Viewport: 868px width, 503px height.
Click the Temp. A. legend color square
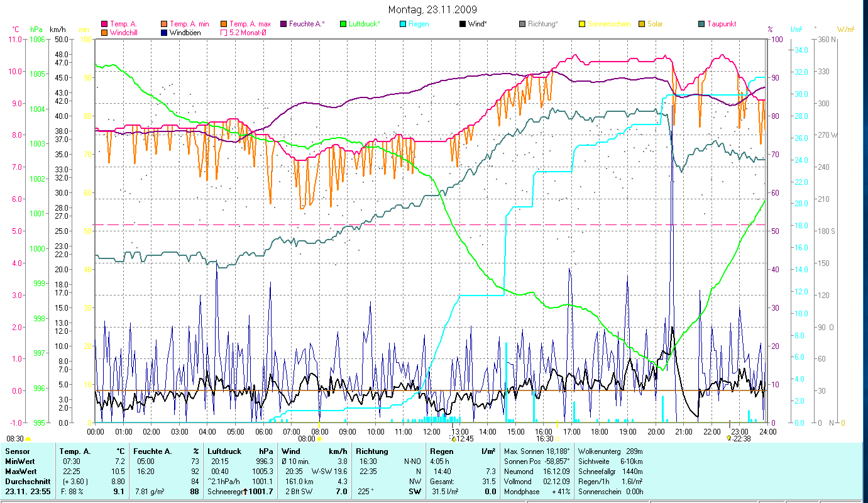pyautogui.click(x=104, y=24)
